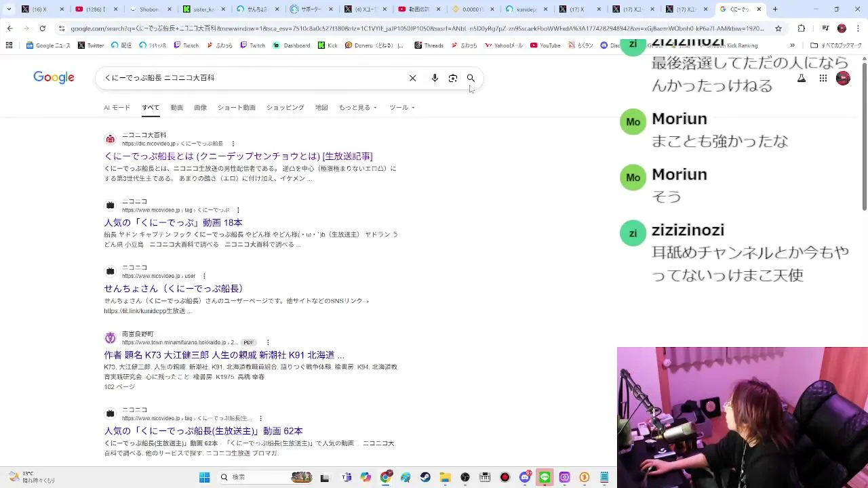868x488 pixels.
Task: Click the Moriun message まことも強かったな
Action: (x=719, y=141)
